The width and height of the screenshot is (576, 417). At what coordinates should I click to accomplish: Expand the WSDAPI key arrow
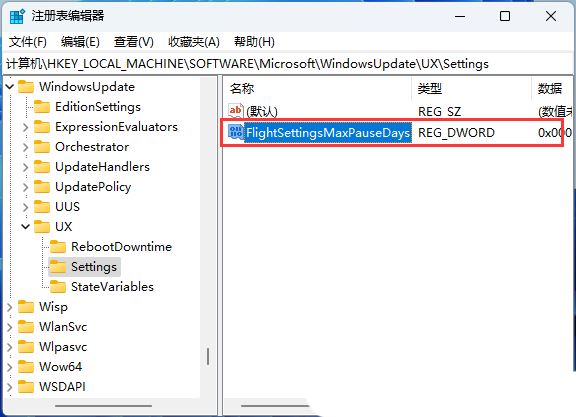click(10, 387)
